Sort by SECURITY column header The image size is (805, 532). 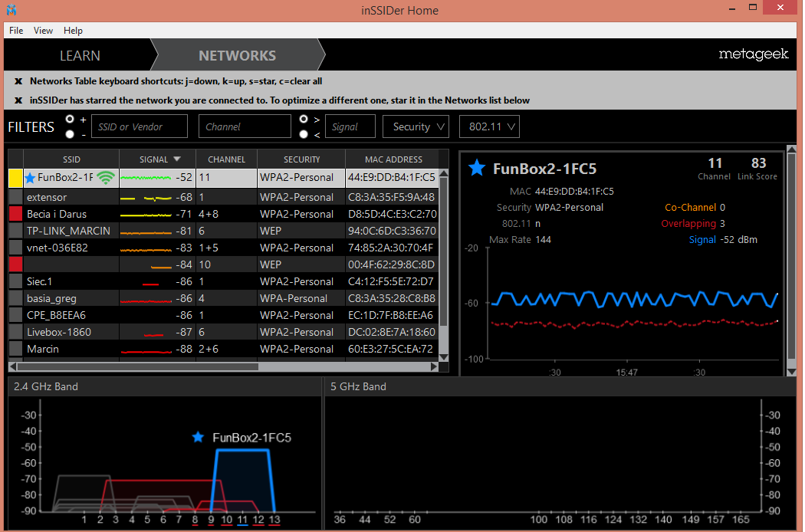tap(301, 159)
